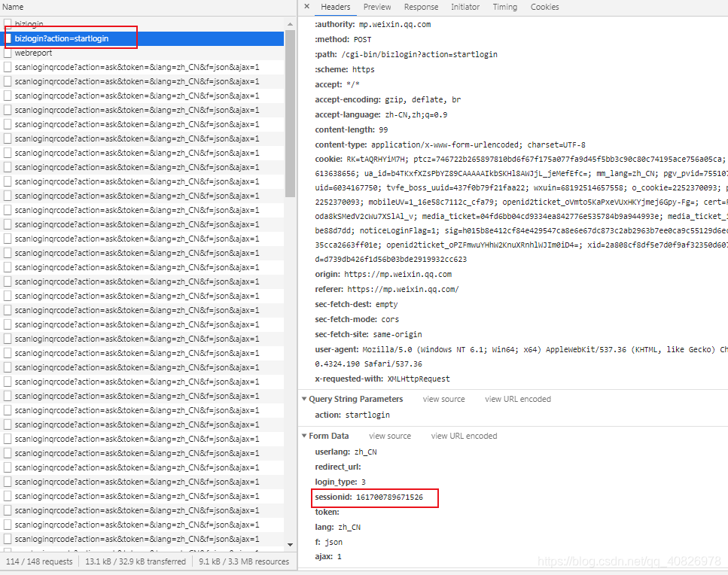Open the Cookies tab

[544, 7]
